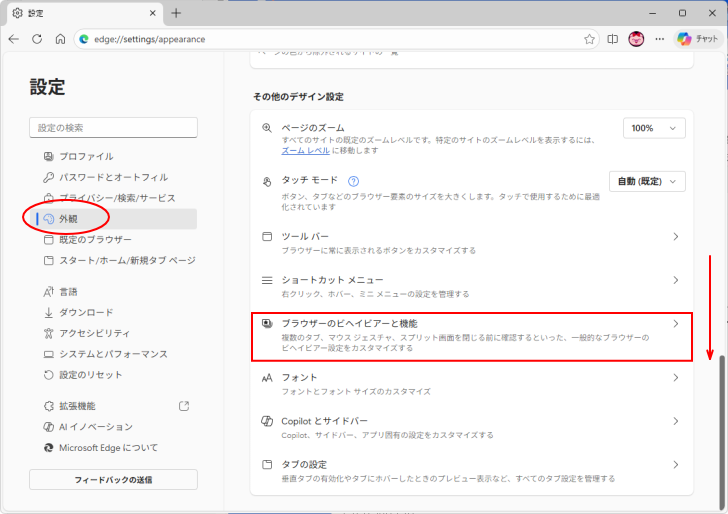The width and height of the screenshot is (728, 514).
Task: Click the external link icon beside 拡張機能
Action: 184,406
